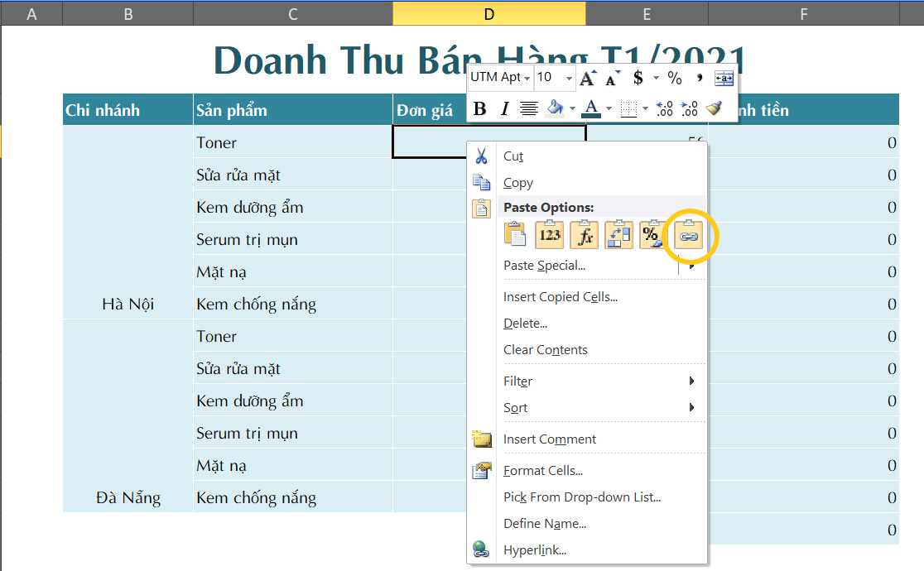924x571 pixels.
Task: Open the Sort submenu
Action: point(515,408)
